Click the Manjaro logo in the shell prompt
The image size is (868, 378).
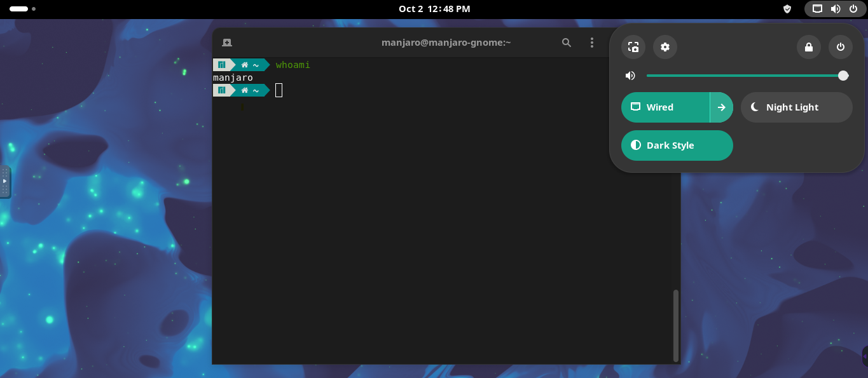point(222,64)
